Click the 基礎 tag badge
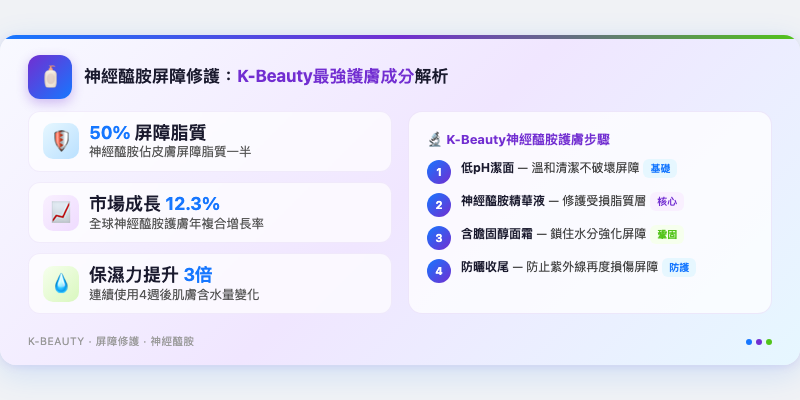 (x=660, y=168)
